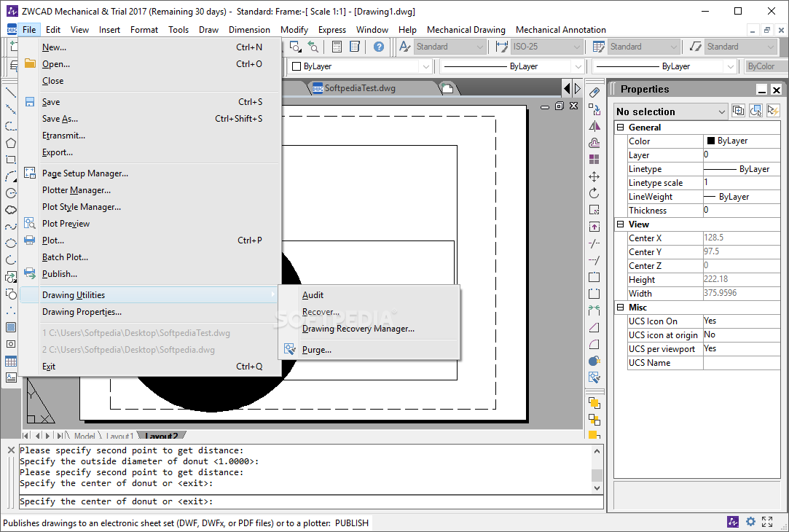Open recent file SoftpediaTest.dwg from the File menu
The image size is (789, 532).
pos(151,333)
